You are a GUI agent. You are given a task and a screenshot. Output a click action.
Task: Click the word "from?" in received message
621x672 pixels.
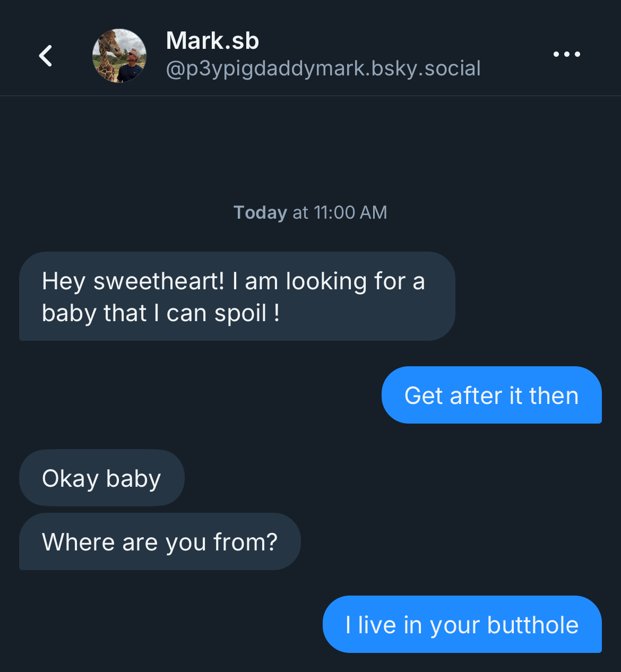tap(245, 542)
